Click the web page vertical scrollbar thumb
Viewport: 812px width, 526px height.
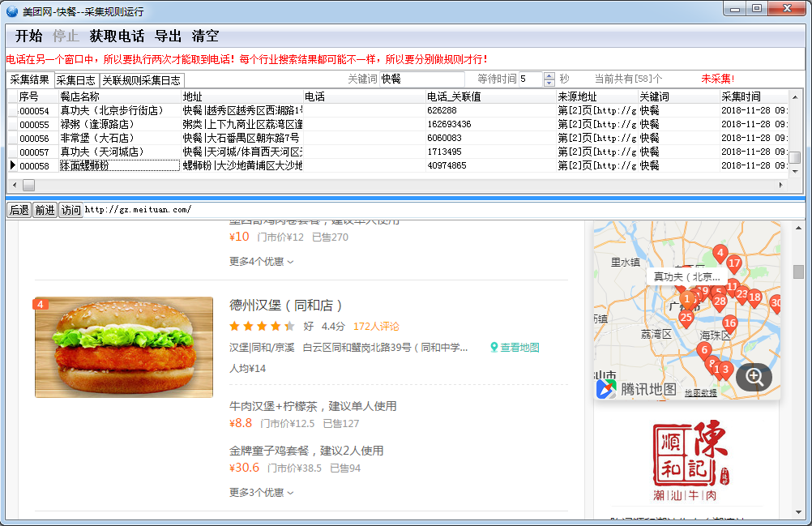pos(798,272)
